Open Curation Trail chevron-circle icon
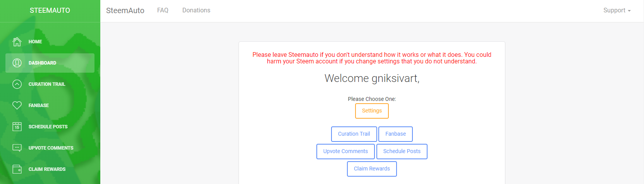Screen dimensions: 644x184 click(17, 84)
